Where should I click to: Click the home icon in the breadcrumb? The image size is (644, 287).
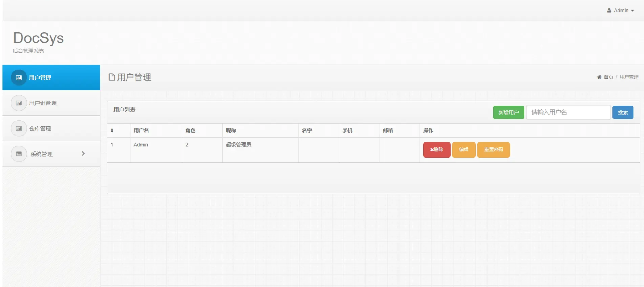(x=599, y=77)
